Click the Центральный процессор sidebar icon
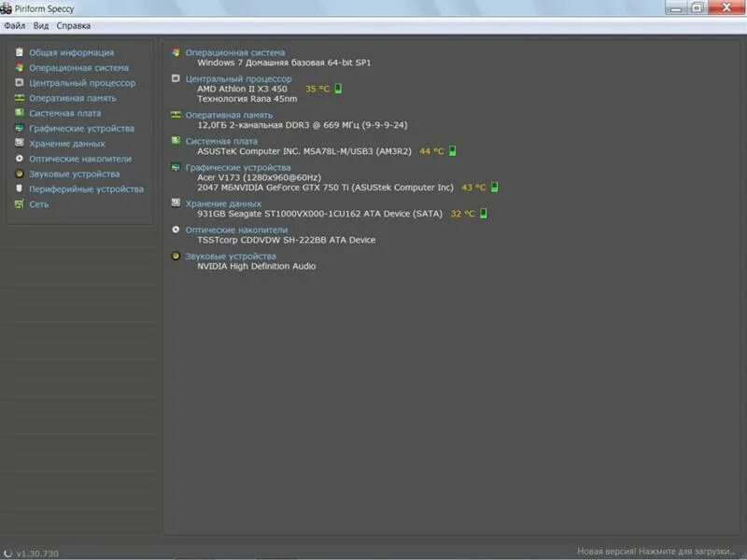The width and height of the screenshot is (747, 560). pyautogui.click(x=19, y=83)
